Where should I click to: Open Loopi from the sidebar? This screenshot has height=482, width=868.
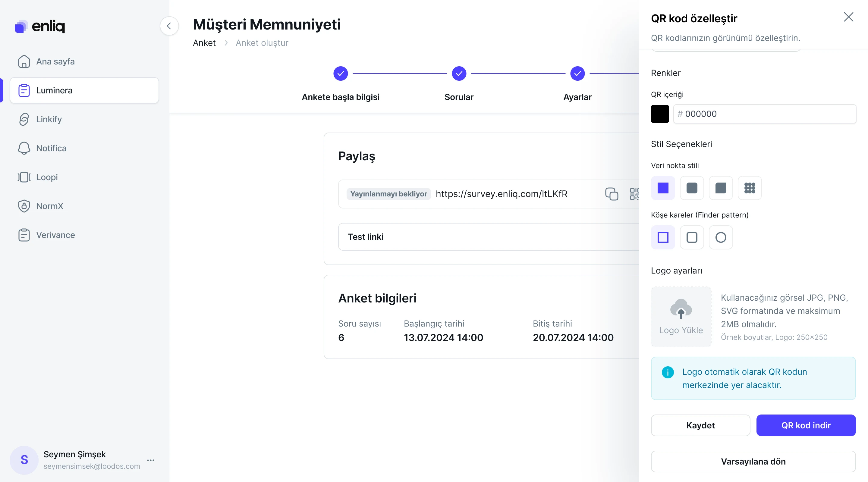point(84,177)
